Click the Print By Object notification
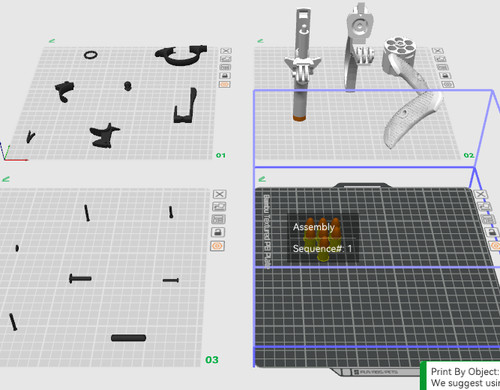The height and width of the screenshot is (390, 500). (x=460, y=376)
